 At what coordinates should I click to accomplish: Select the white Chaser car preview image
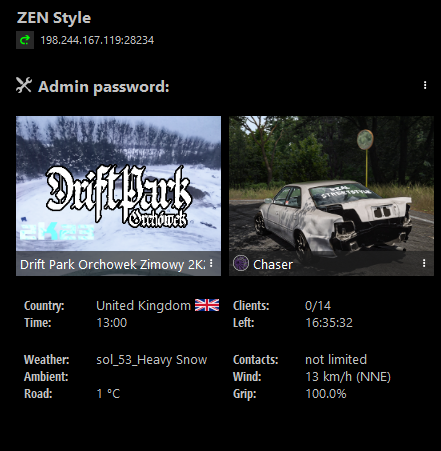[x=331, y=184]
